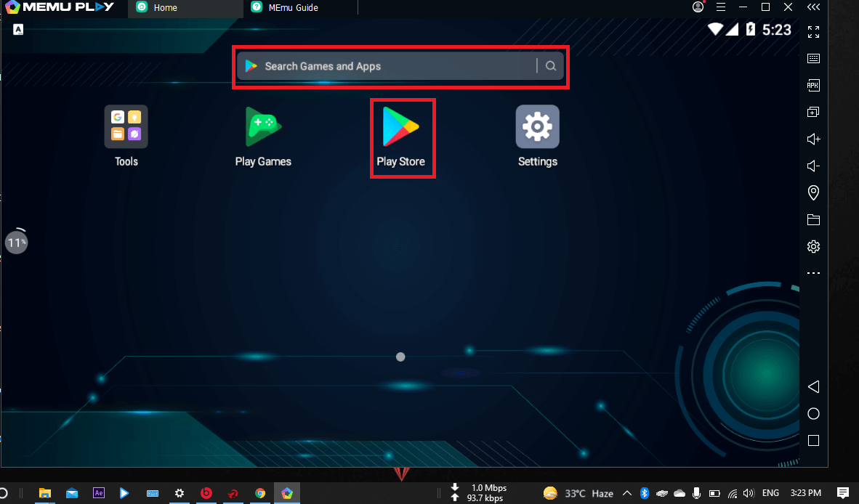Open File Explorer from the taskbar
The image size is (859, 504).
pyautogui.click(x=45, y=493)
